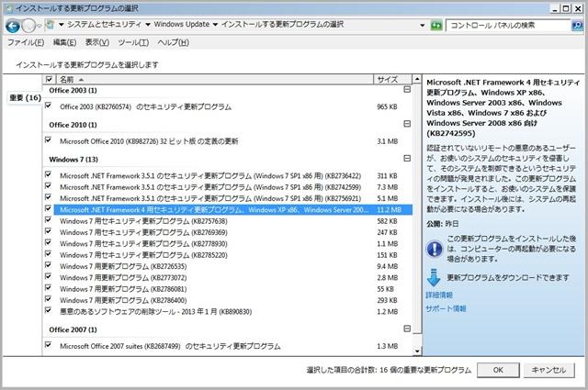588x390 pixels.
Task: Open dropdown arrow before システムとセキュリティ breadcrumb
Action: pyautogui.click(x=61, y=25)
